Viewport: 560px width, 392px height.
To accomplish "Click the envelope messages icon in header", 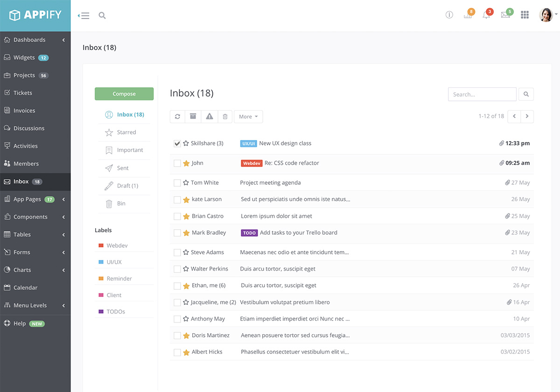I will coord(505,15).
